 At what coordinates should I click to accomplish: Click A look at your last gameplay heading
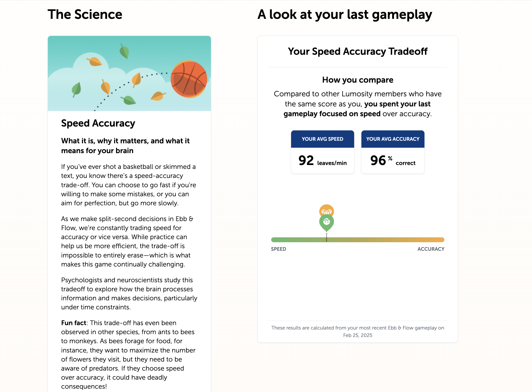point(345,14)
